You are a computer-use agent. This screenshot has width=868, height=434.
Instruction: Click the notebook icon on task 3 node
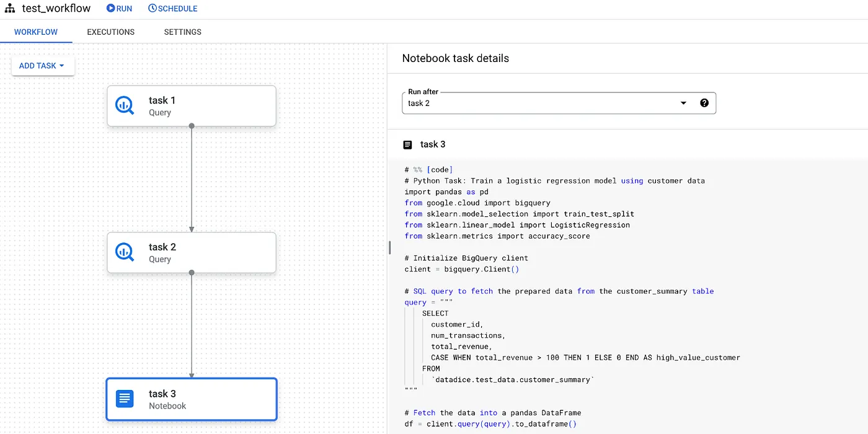coord(125,399)
